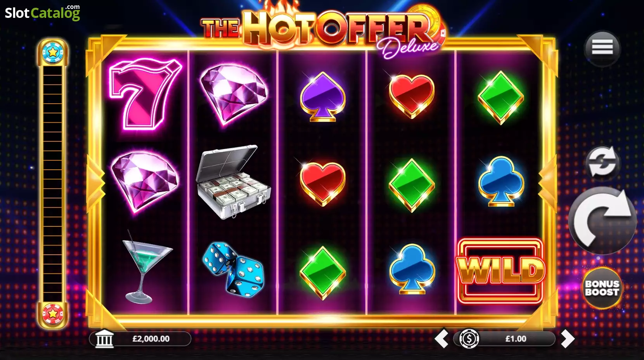644x360 pixels.
Task: Select the martini glass symbol
Action: coord(146,267)
